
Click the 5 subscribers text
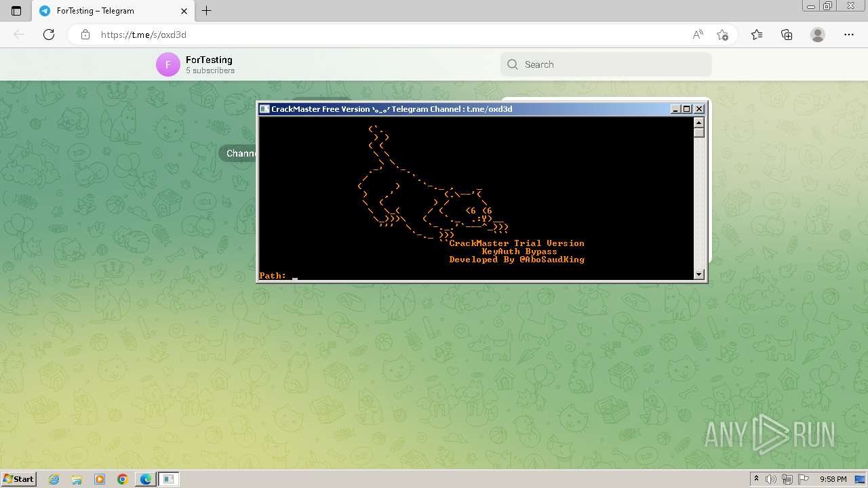[x=210, y=70]
